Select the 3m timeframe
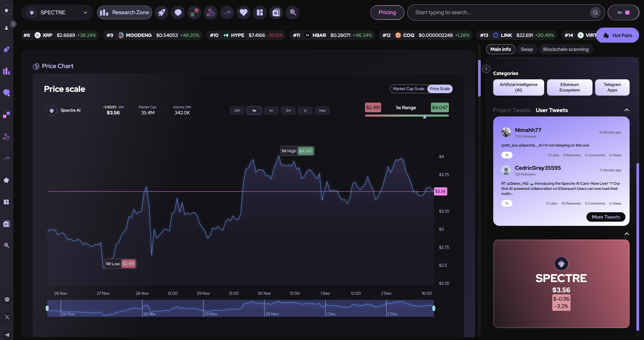Viewport: 644px width, 340px height. [x=288, y=110]
